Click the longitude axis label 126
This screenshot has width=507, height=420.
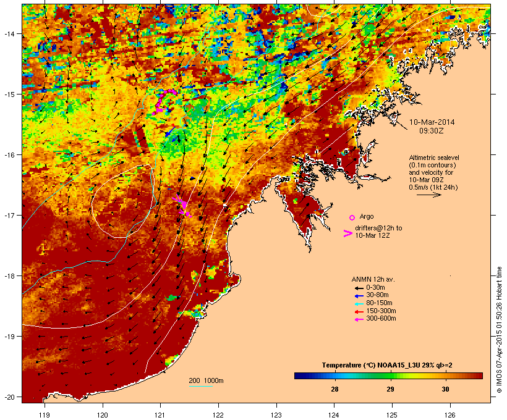pos(450,415)
